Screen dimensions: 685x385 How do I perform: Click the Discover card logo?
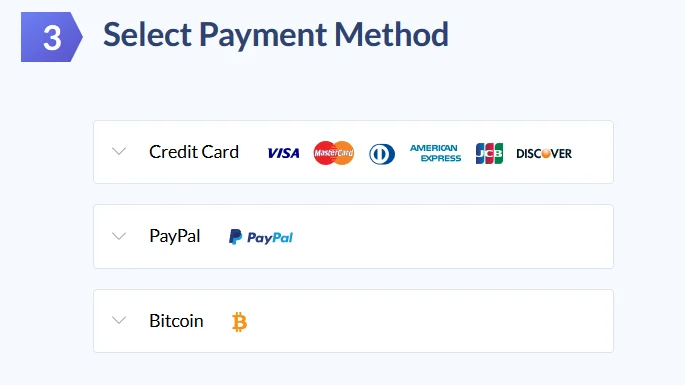pyautogui.click(x=544, y=153)
